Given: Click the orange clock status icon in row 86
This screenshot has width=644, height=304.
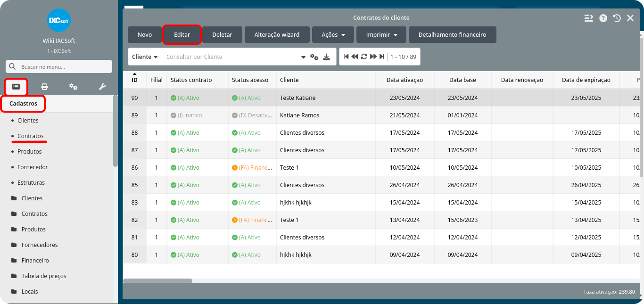Looking at the screenshot, I should pos(235,168).
